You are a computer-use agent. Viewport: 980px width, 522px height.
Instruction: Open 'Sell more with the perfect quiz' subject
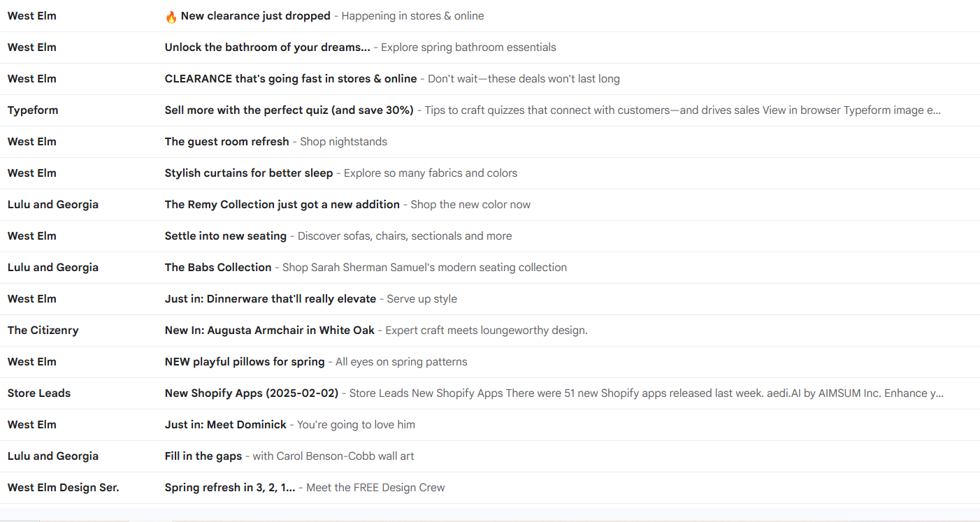[x=289, y=110]
